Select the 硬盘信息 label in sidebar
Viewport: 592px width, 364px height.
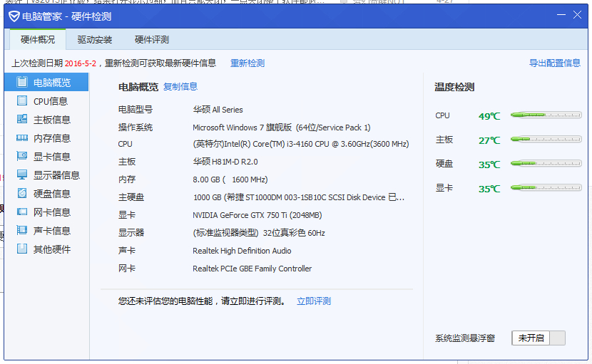tap(52, 194)
